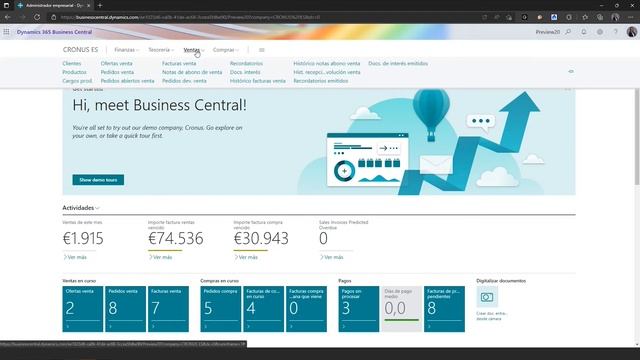Open the user profile avatar
Viewport: 640px width, 360px height.
tap(631, 32)
